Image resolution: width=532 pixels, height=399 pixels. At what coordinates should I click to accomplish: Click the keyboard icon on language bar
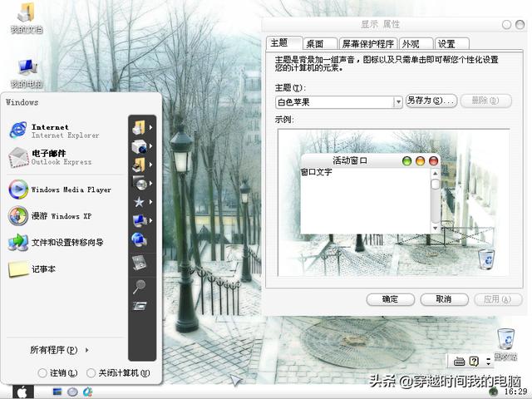tap(459, 362)
